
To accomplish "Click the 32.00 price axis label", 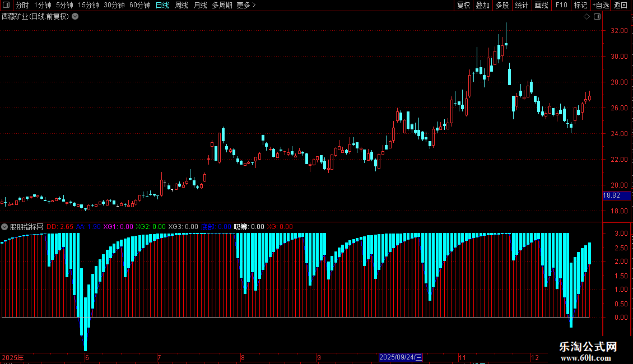I will pos(619,31).
